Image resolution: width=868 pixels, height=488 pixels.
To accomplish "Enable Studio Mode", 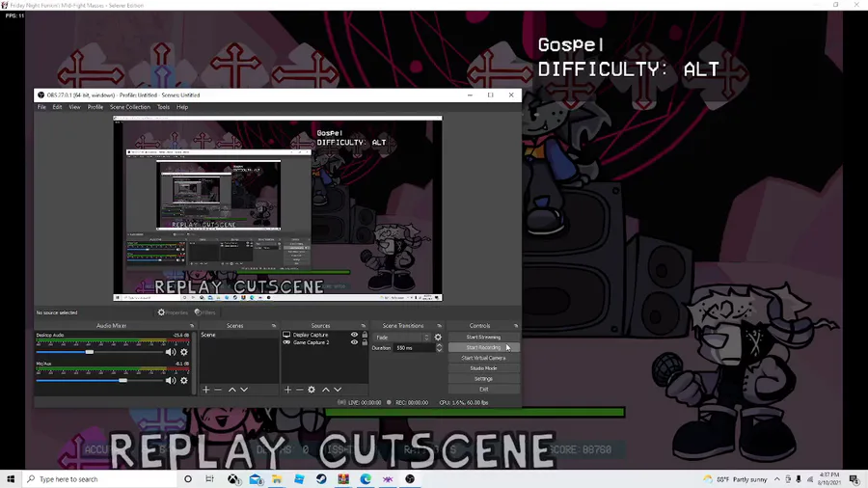I will click(x=483, y=368).
